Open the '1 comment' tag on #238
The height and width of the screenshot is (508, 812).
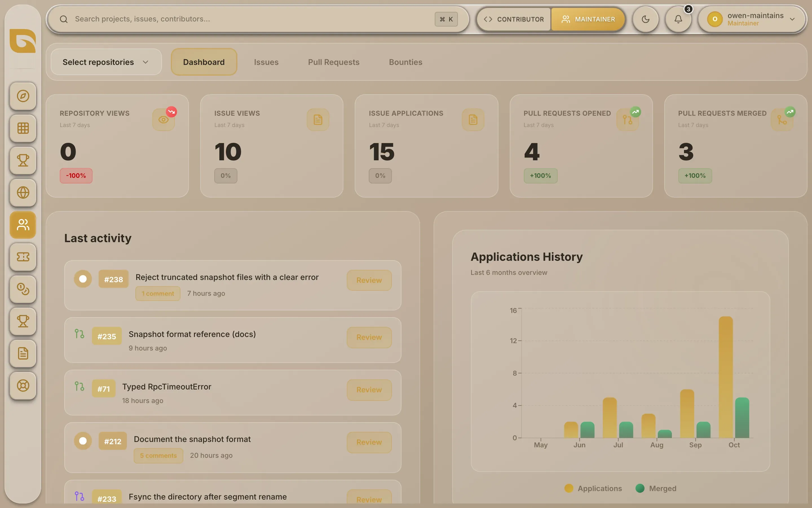158,293
